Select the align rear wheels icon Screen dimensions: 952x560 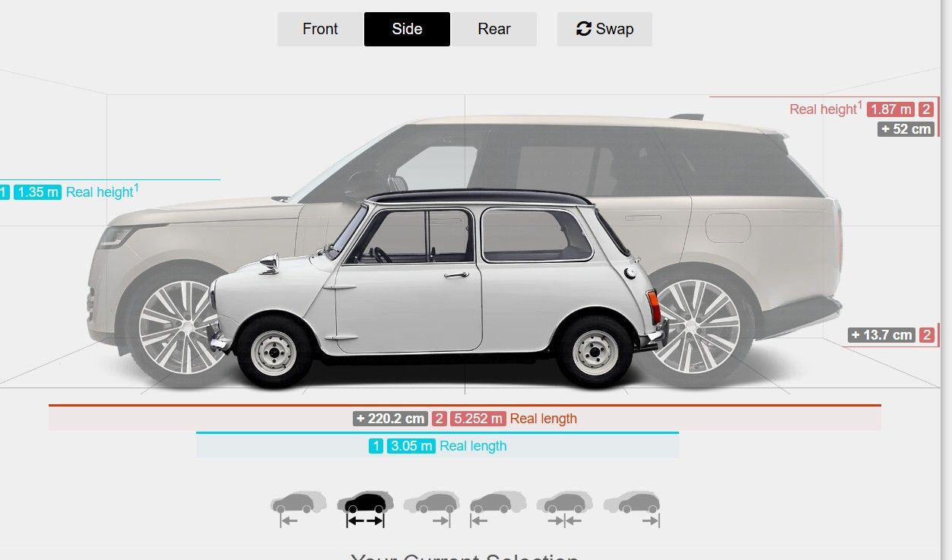click(x=432, y=509)
